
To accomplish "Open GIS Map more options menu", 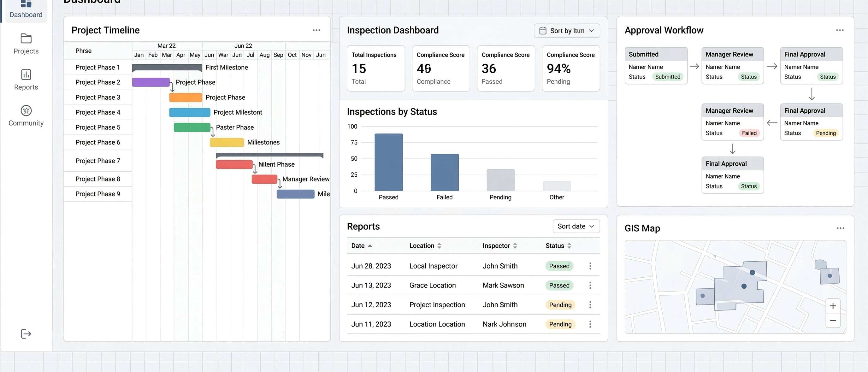I will [x=840, y=228].
